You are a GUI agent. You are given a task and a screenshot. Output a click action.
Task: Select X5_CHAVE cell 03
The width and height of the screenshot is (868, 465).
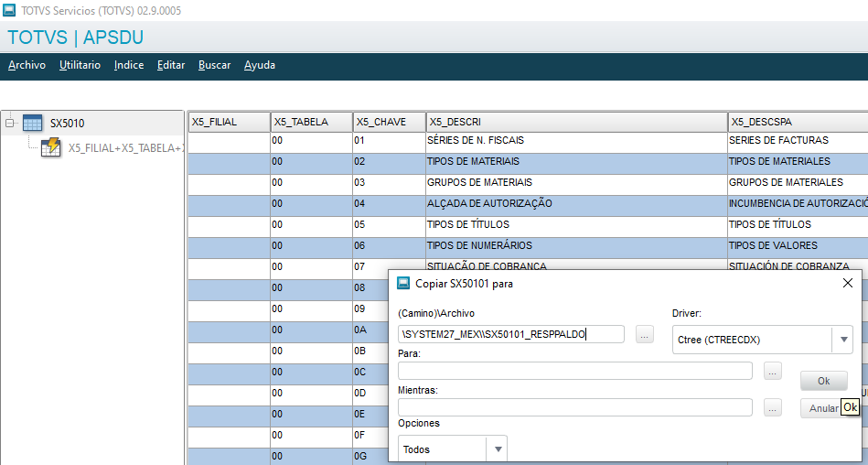tap(389, 185)
